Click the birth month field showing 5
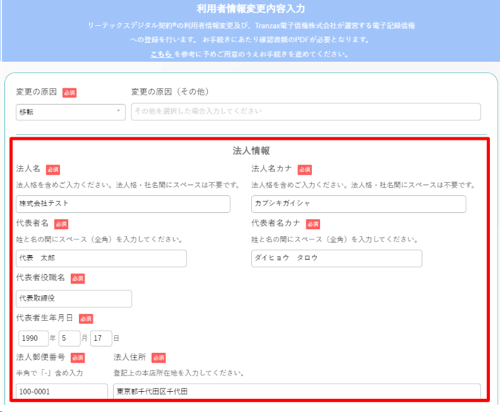 point(69,338)
